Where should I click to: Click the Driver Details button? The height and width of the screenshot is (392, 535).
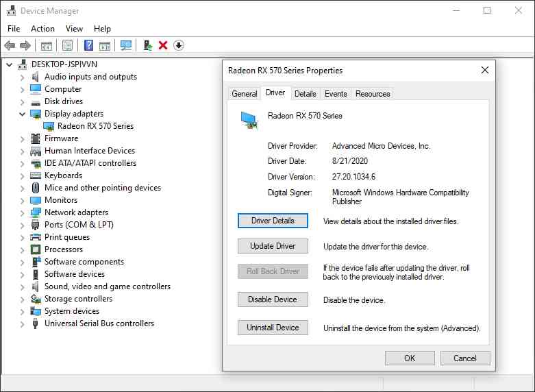pyautogui.click(x=273, y=221)
